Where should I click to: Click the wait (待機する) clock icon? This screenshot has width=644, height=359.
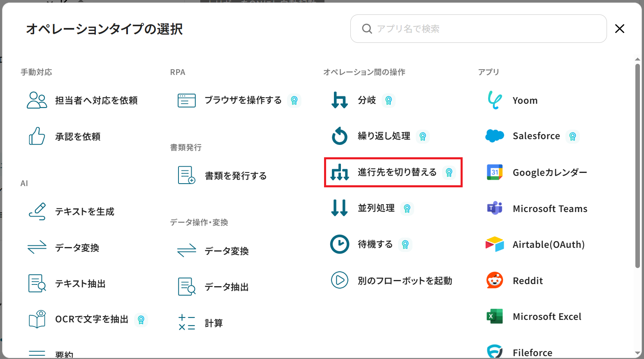[x=339, y=244]
